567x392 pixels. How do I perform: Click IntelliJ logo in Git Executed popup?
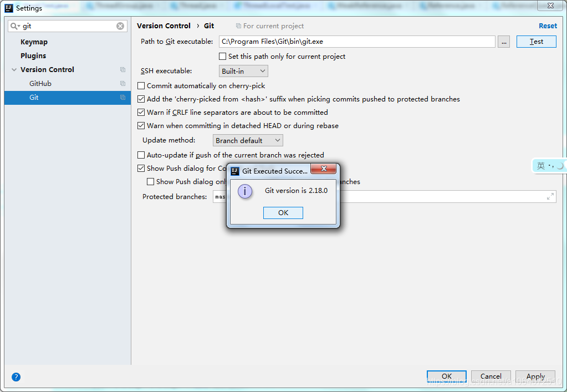point(235,171)
